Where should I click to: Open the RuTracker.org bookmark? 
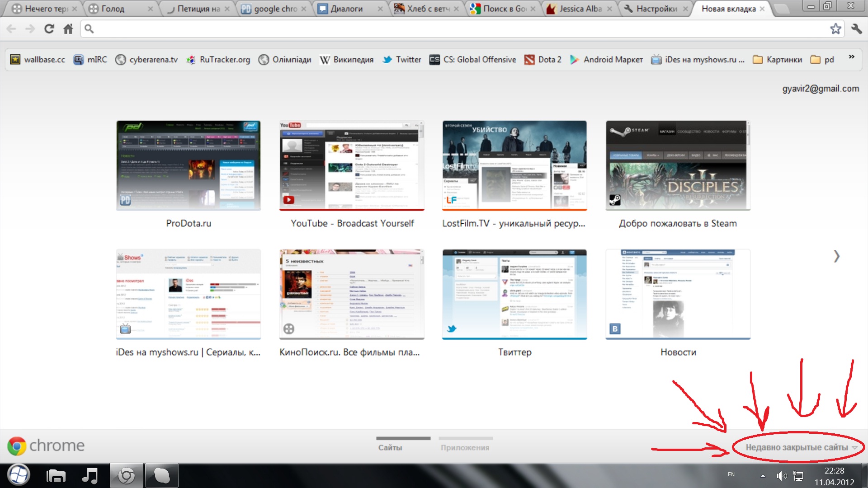[x=218, y=60]
